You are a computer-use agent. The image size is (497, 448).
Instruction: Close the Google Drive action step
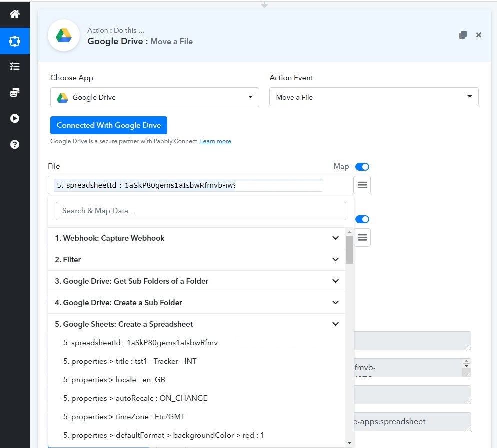(x=479, y=35)
